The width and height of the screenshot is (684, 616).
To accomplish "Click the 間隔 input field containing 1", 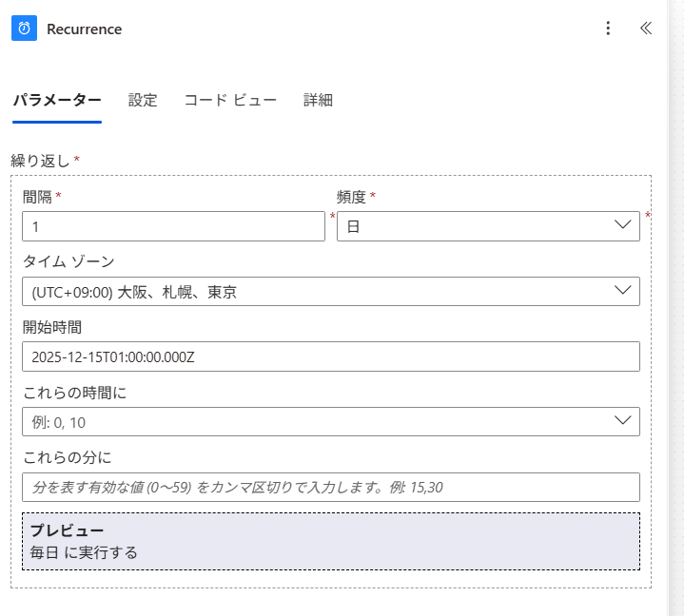I will 174,226.
